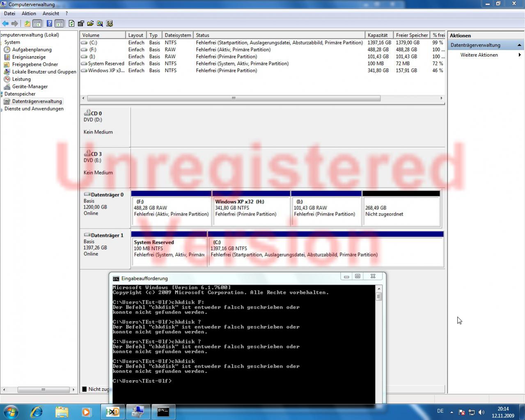
Task: Open the Datei menu
Action: click(9, 14)
